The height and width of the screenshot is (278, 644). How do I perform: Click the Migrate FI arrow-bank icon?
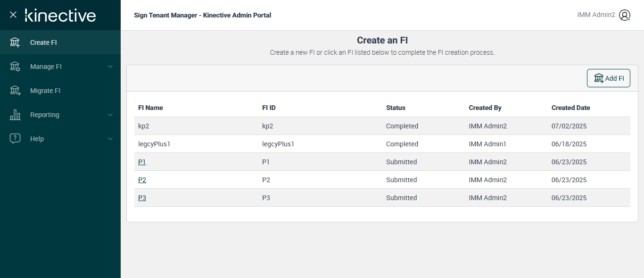coord(15,91)
